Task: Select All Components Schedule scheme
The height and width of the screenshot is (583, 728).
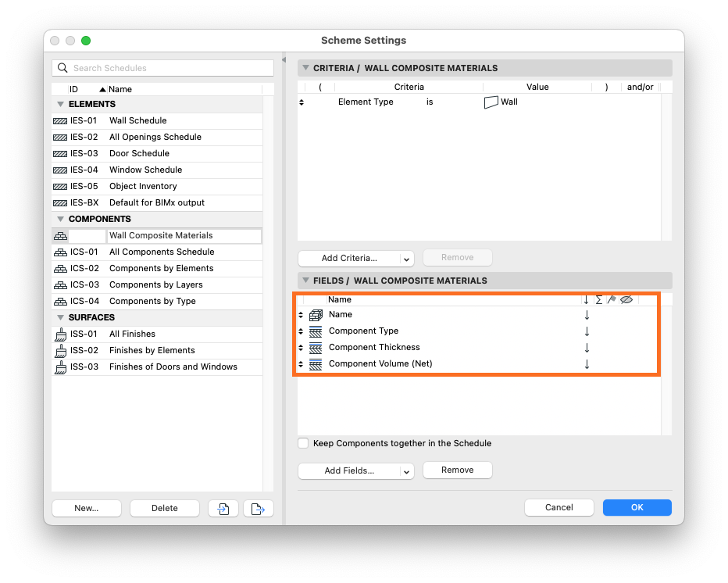Action: point(157,252)
